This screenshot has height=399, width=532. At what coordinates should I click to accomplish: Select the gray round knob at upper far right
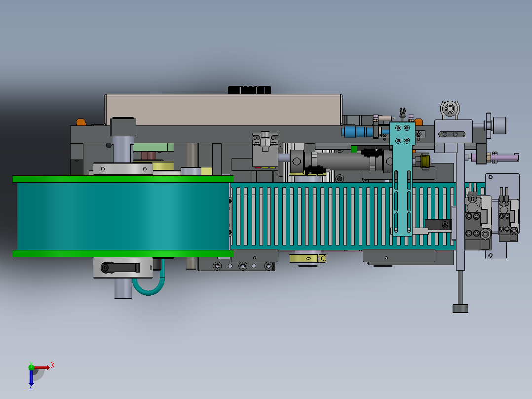coord(499,125)
